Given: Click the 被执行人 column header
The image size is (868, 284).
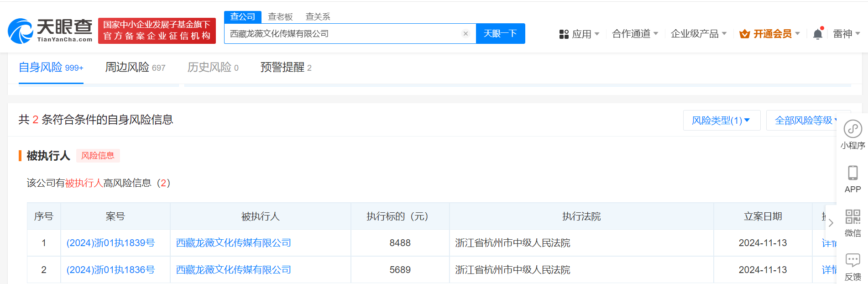Looking at the screenshot, I should click(x=261, y=216).
